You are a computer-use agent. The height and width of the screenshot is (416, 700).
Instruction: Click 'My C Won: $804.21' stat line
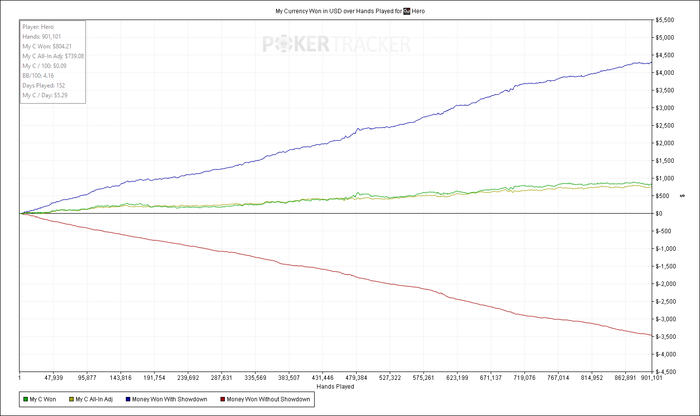click(x=47, y=46)
